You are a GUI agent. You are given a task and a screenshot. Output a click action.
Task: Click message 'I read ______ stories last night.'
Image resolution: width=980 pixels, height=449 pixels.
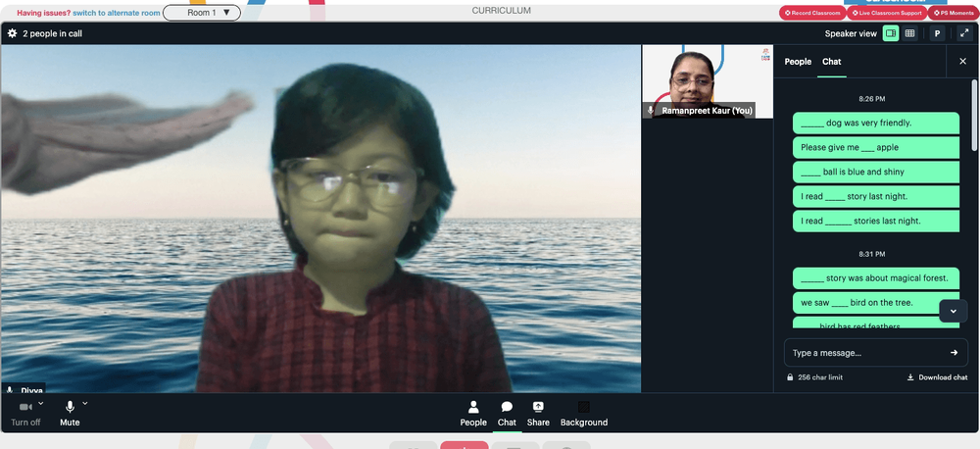[x=875, y=221]
